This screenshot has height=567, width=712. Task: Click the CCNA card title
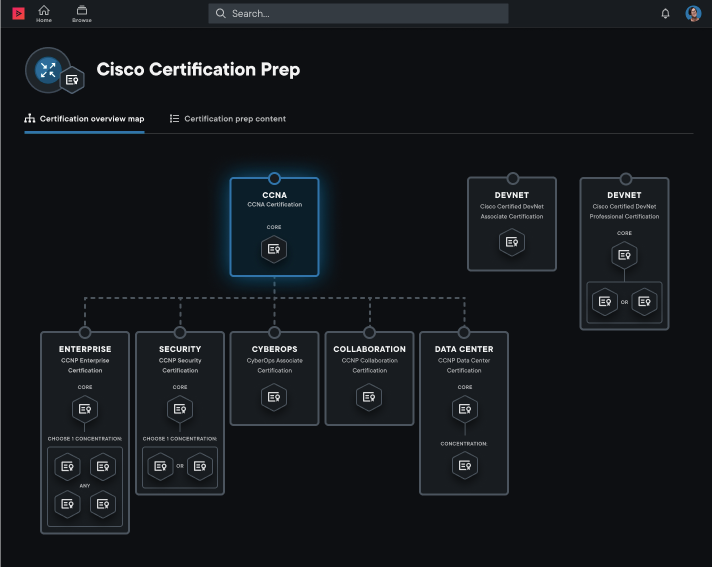pyautogui.click(x=274, y=195)
